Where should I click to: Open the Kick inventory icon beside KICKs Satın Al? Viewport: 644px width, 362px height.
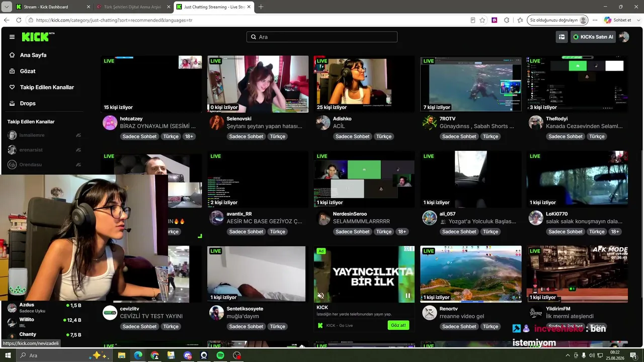[561, 37]
